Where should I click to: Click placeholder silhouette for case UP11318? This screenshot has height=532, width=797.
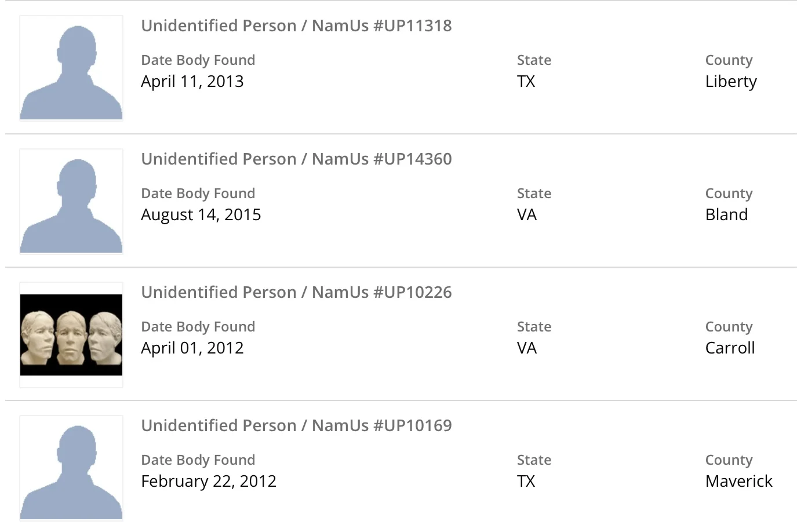click(71, 68)
